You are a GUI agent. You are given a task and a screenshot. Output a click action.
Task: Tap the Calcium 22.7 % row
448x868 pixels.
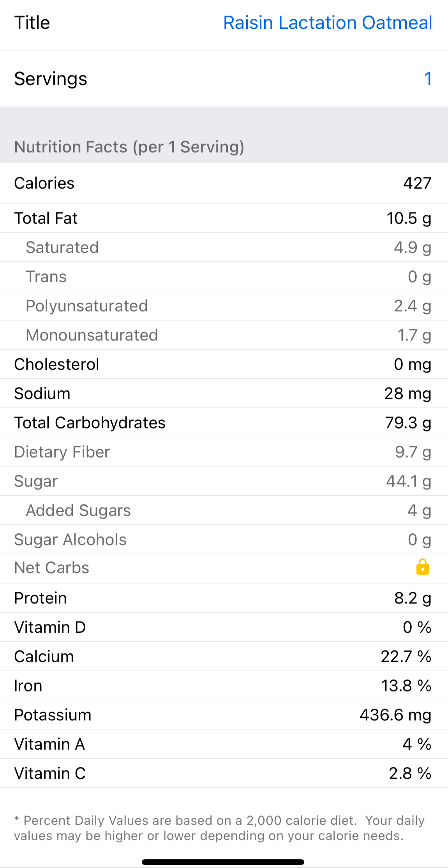coord(224,656)
